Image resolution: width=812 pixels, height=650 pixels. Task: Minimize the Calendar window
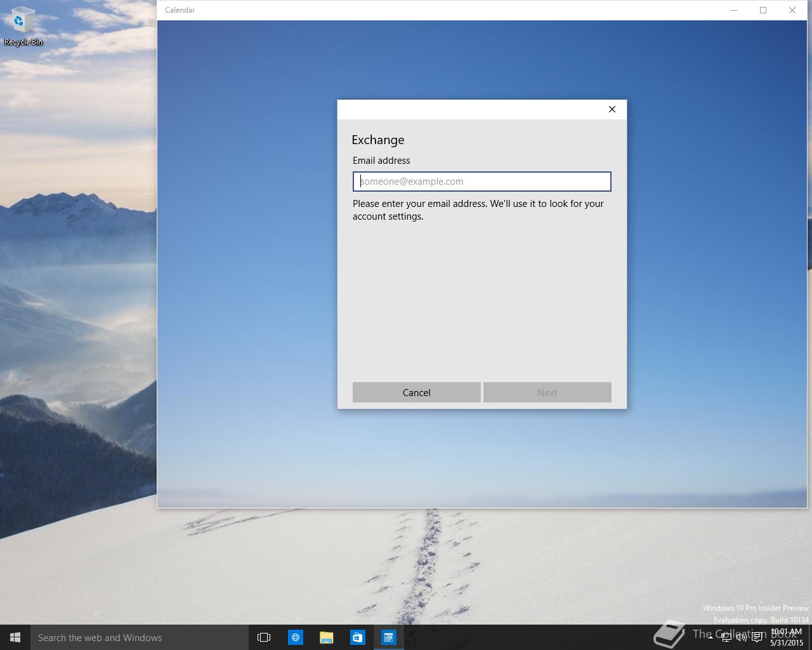734,10
